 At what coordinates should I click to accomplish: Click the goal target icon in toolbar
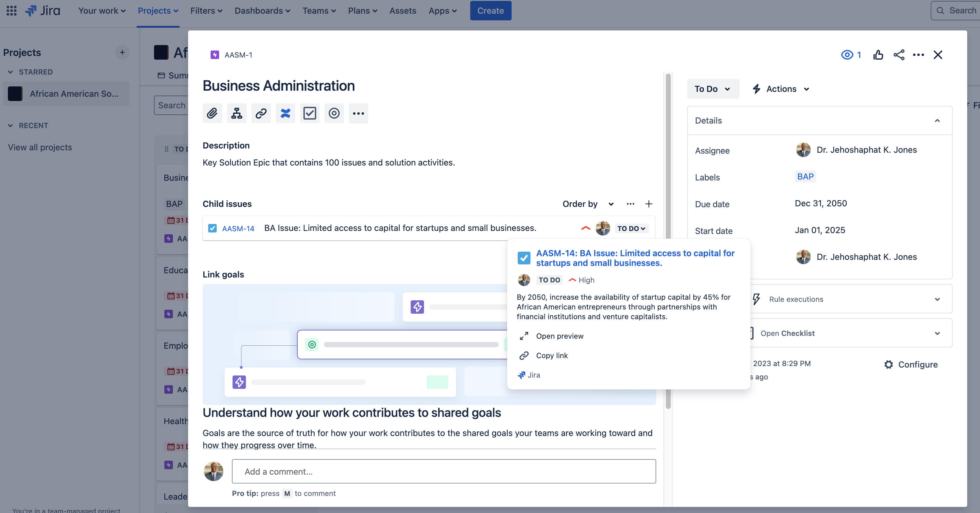pyautogui.click(x=334, y=113)
